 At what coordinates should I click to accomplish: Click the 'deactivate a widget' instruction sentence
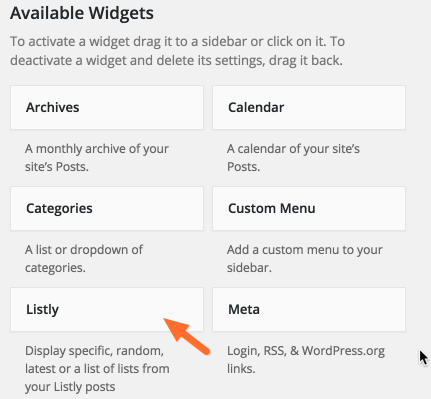click(176, 61)
